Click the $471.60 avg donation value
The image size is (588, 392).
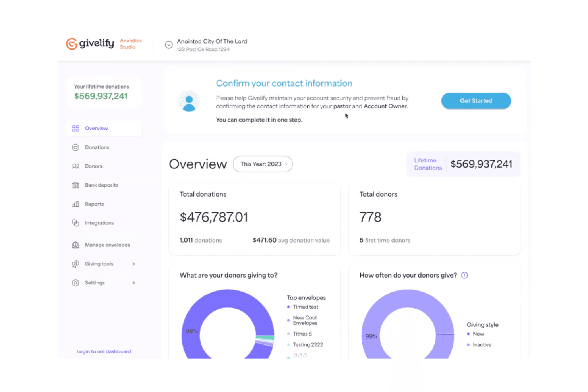[291, 240]
